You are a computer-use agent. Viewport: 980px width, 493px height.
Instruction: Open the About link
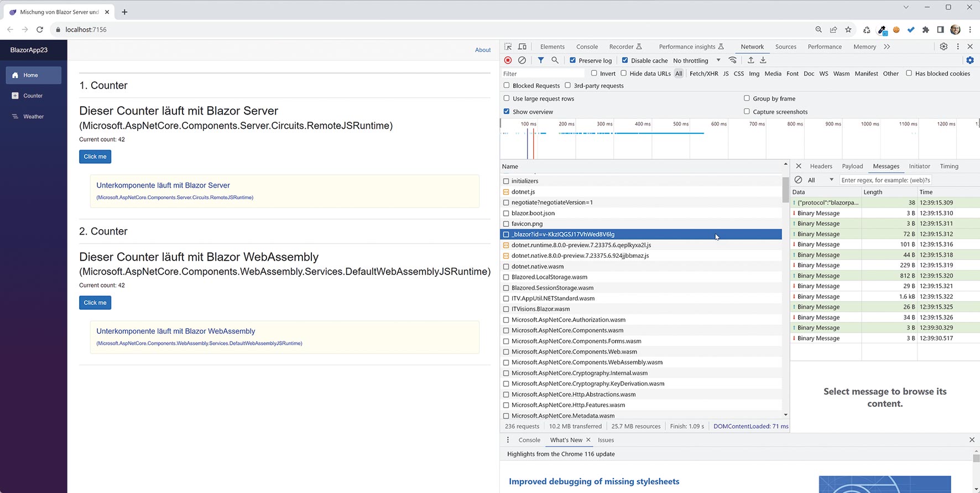(x=482, y=50)
